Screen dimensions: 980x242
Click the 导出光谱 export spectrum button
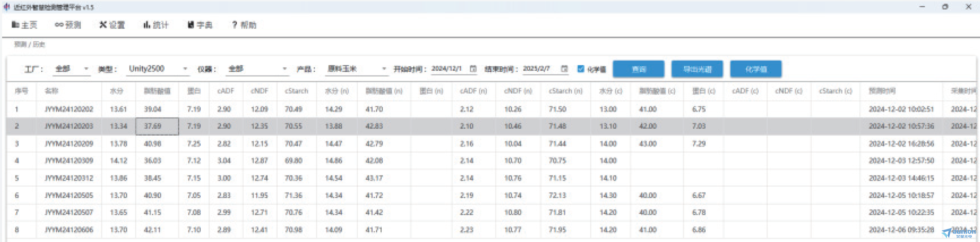[x=697, y=69]
